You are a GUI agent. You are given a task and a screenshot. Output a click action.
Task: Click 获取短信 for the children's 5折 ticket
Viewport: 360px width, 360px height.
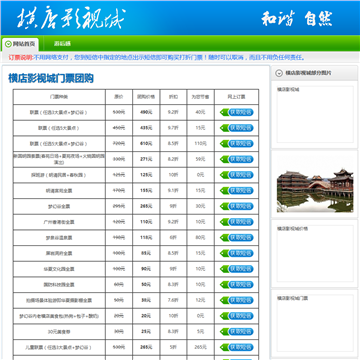point(237,347)
